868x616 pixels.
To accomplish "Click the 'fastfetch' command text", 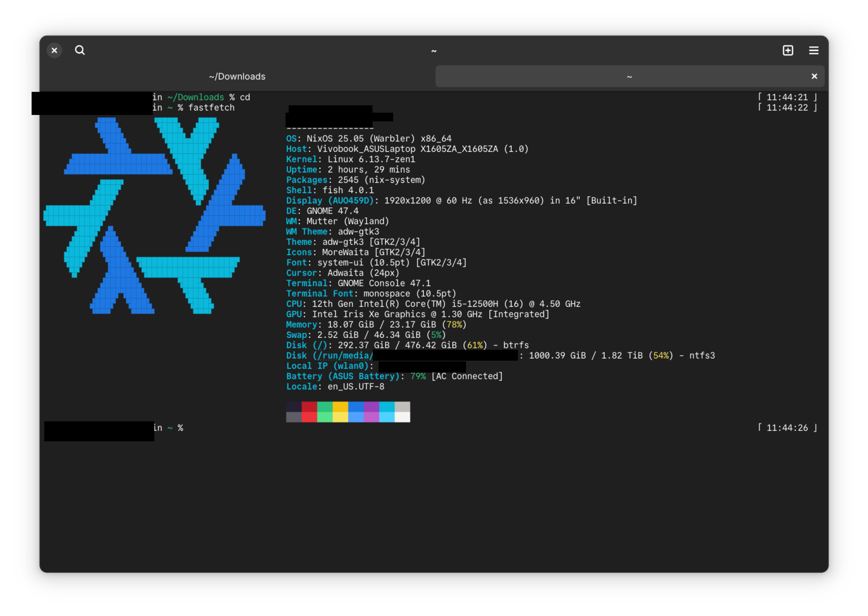I will pos(211,108).
